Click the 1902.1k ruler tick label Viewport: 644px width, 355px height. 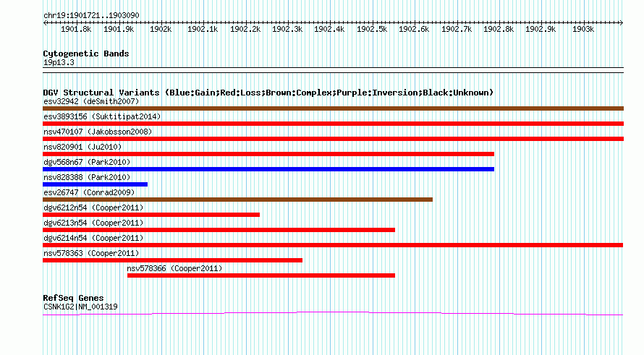pos(203,29)
